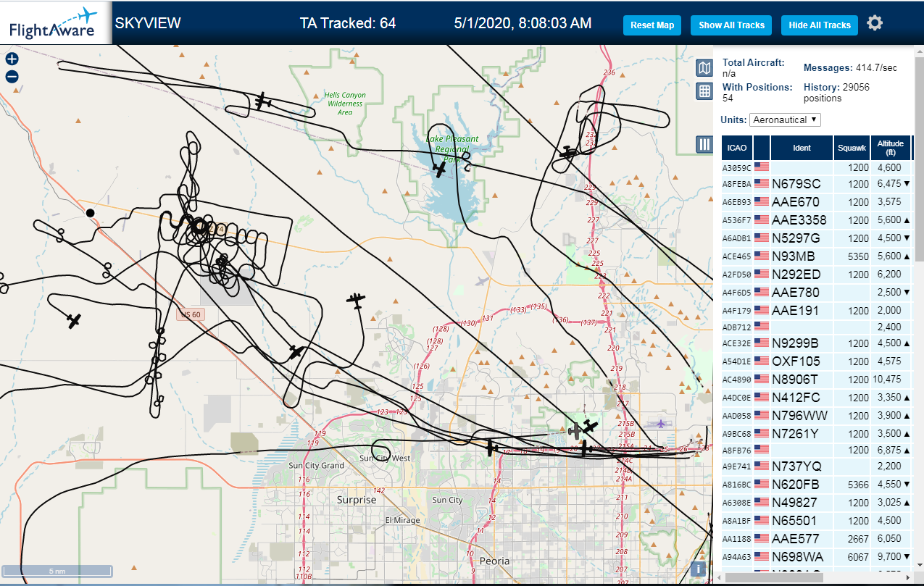Zoom in the map with plus button
924x586 pixels.
tap(12, 59)
